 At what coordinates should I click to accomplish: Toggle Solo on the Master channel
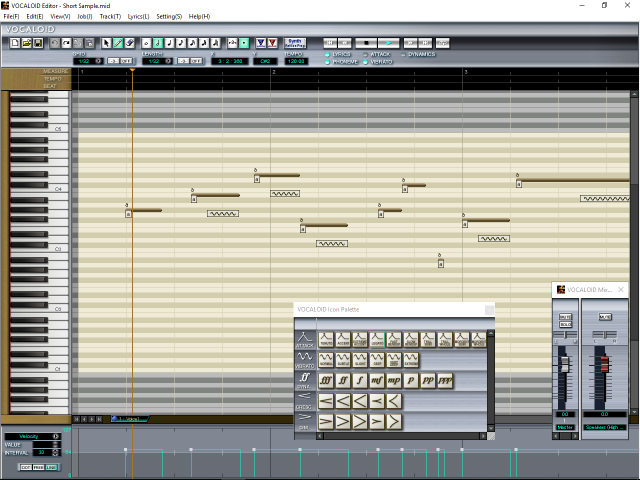565,324
